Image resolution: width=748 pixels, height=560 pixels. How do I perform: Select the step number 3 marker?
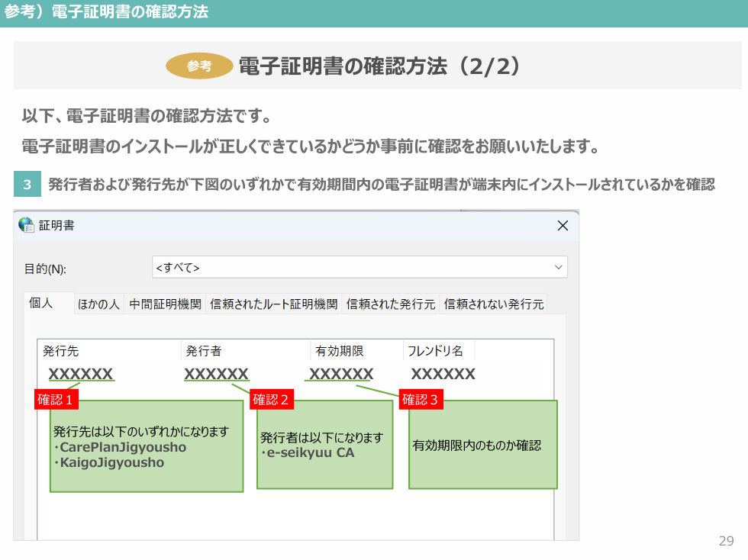[27, 183]
